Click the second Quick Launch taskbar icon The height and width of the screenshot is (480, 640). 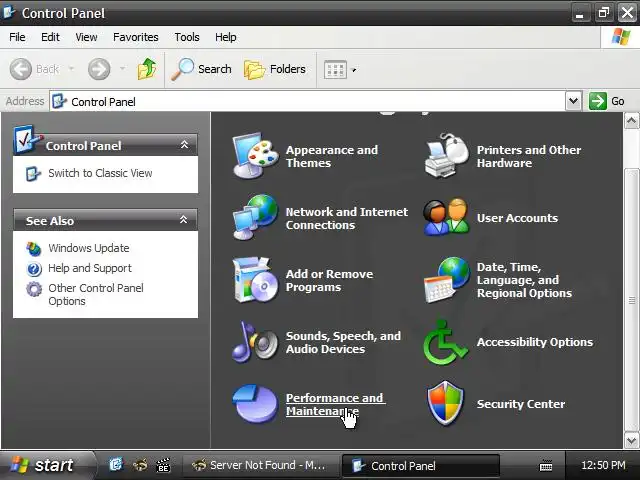pyautogui.click(x=140, y=465)
